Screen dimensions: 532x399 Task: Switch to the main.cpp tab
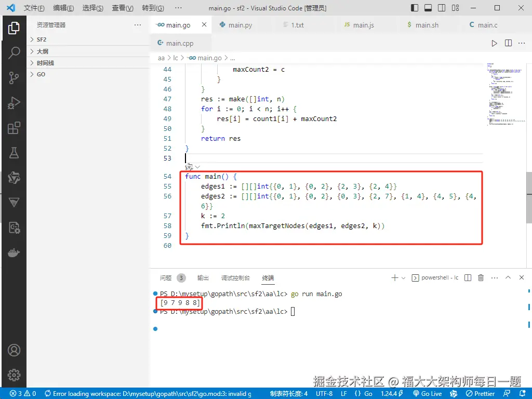coord(180,43)
